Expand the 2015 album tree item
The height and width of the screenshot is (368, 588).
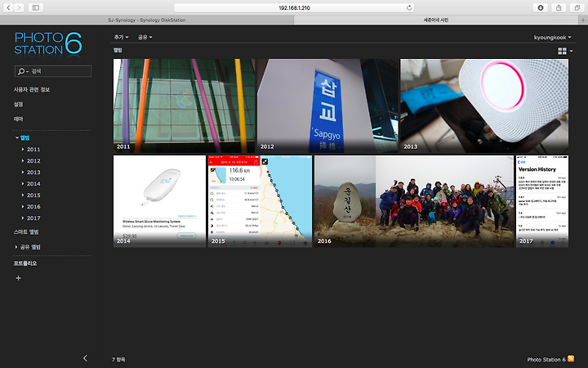(x=23, y=195)
